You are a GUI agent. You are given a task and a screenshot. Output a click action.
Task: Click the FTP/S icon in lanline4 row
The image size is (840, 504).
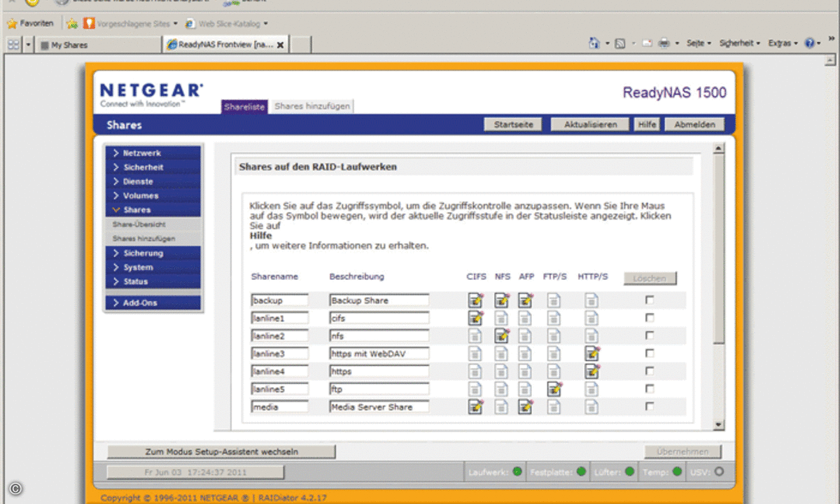tap(554, 371)
